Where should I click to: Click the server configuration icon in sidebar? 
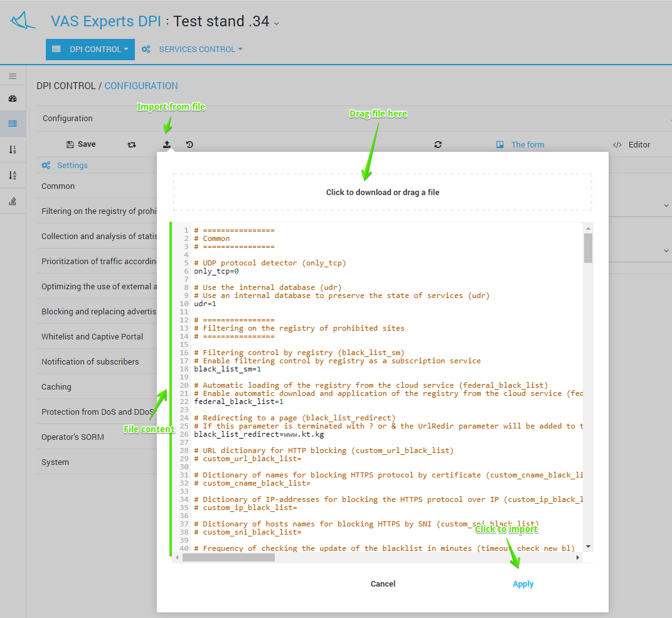[x=13, y=124]
